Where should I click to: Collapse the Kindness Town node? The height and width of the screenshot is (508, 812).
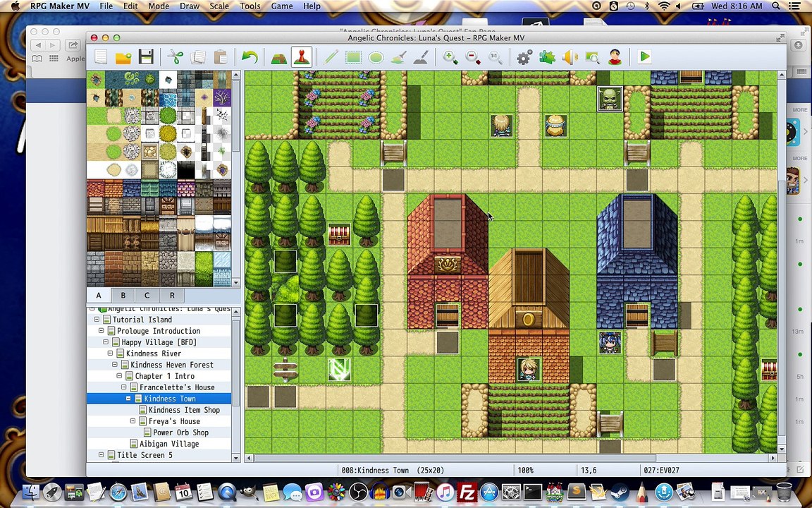pyautogui.click(x=128, y=399)
